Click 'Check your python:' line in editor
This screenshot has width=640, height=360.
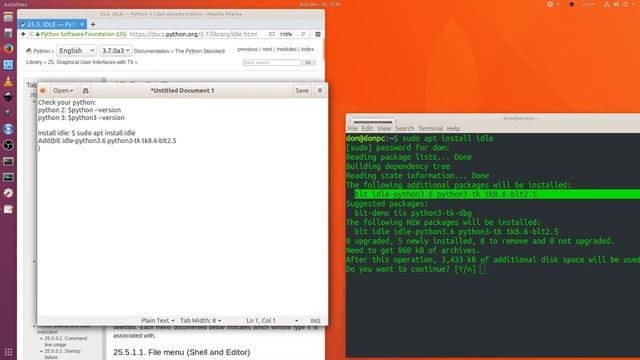(x=67, y=102)
